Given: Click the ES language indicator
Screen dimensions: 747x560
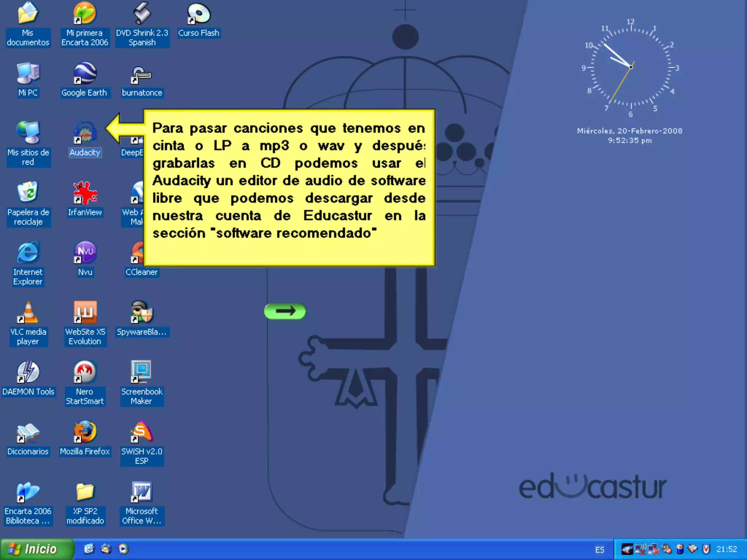Looking at the screenshot, I should click(600, 549).
